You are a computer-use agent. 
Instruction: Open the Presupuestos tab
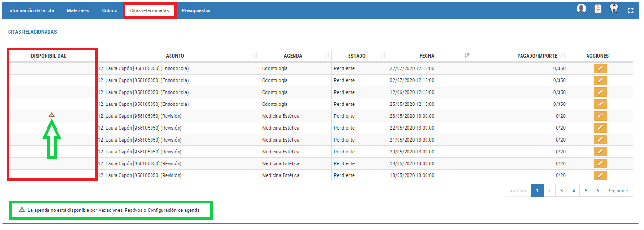196,10
